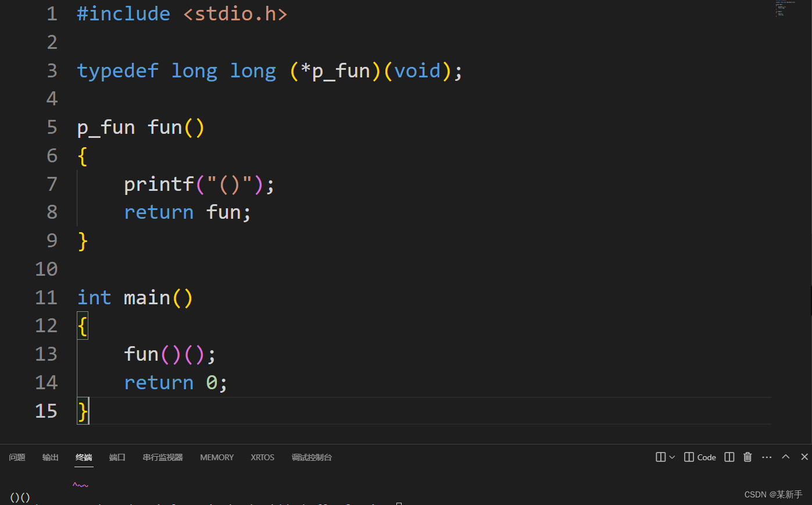Close the bottom panel
This screenshot has height=505, width=812.
click(x=804, y=457)
